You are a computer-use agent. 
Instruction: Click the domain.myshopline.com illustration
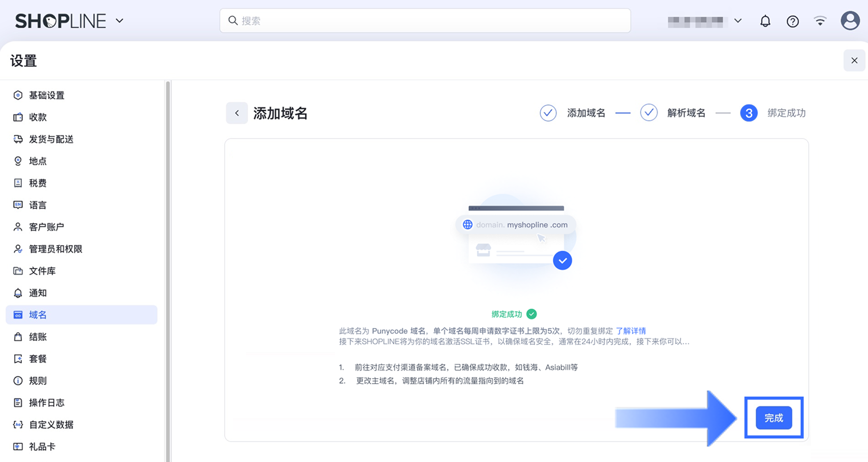[516, 236]
